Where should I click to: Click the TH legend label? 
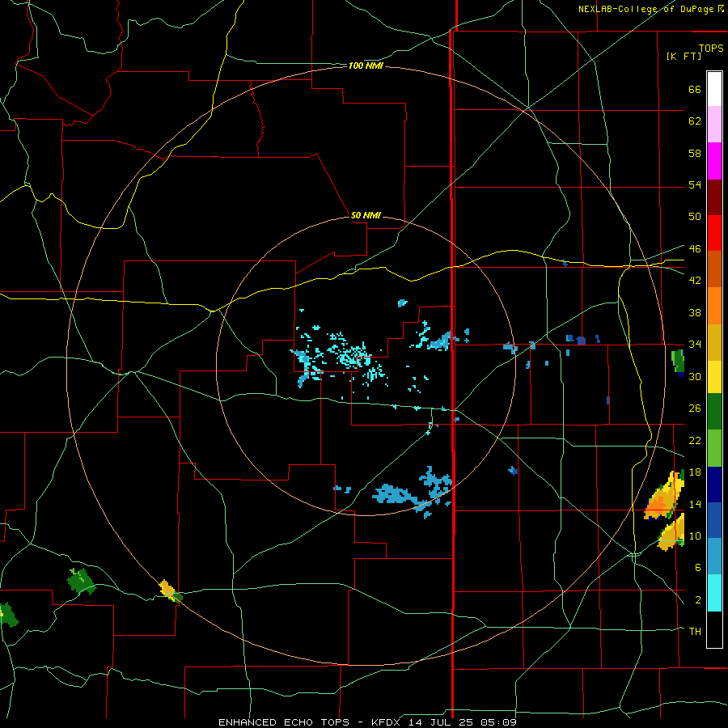click(695, 631)
